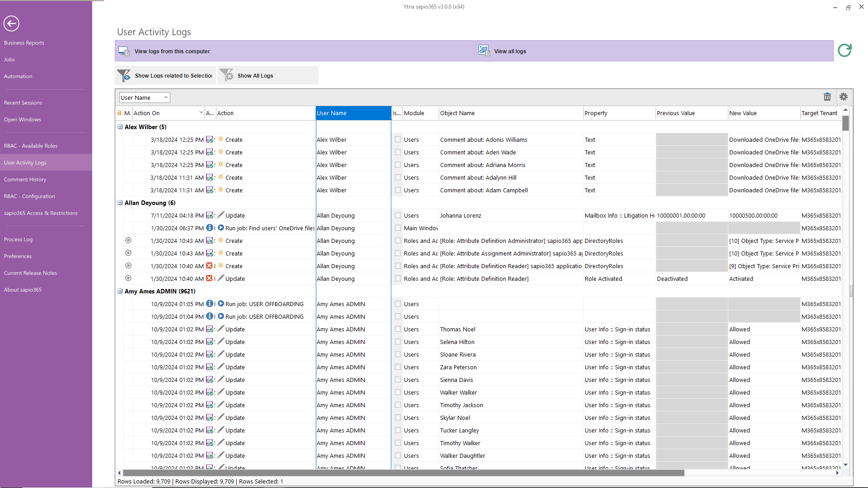The width and height of the screenshot is (868, 488).
Task: Collapse the Alex Wilber group
Action: click(x=120, y=127)
